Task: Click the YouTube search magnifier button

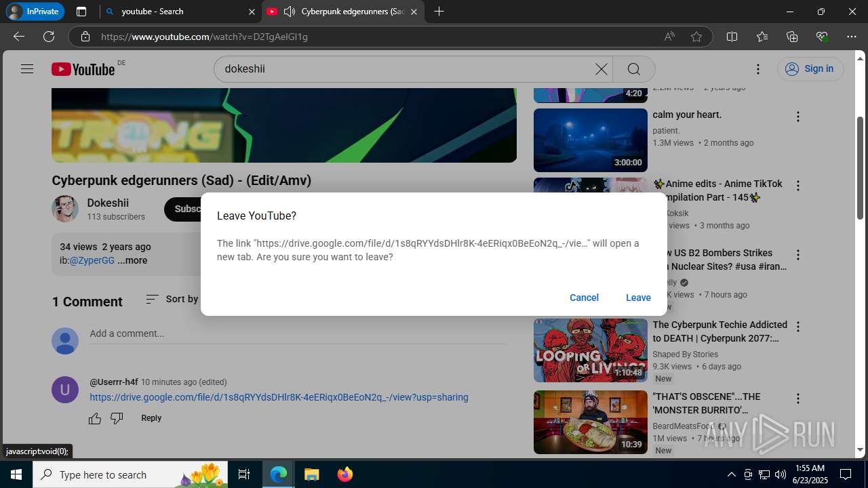Action: 633,68
